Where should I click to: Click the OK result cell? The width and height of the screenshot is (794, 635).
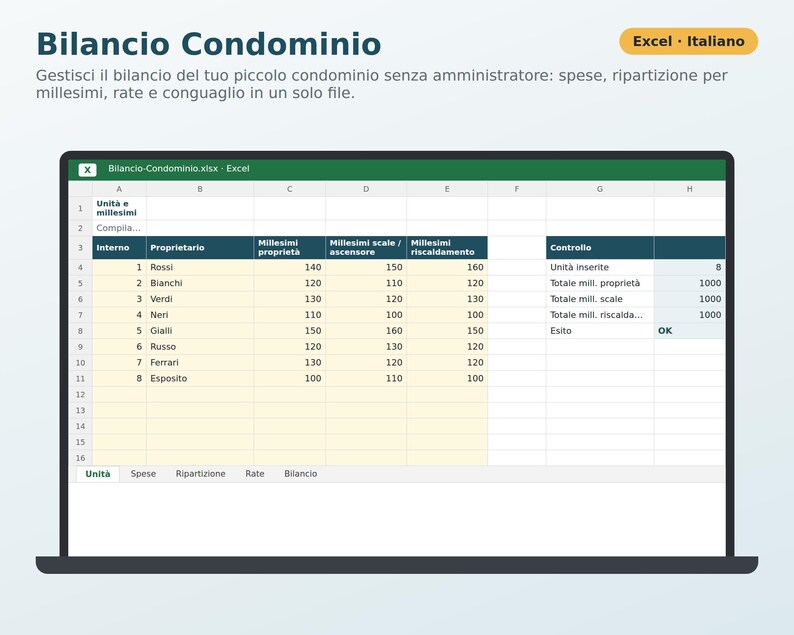coord(690,331)
